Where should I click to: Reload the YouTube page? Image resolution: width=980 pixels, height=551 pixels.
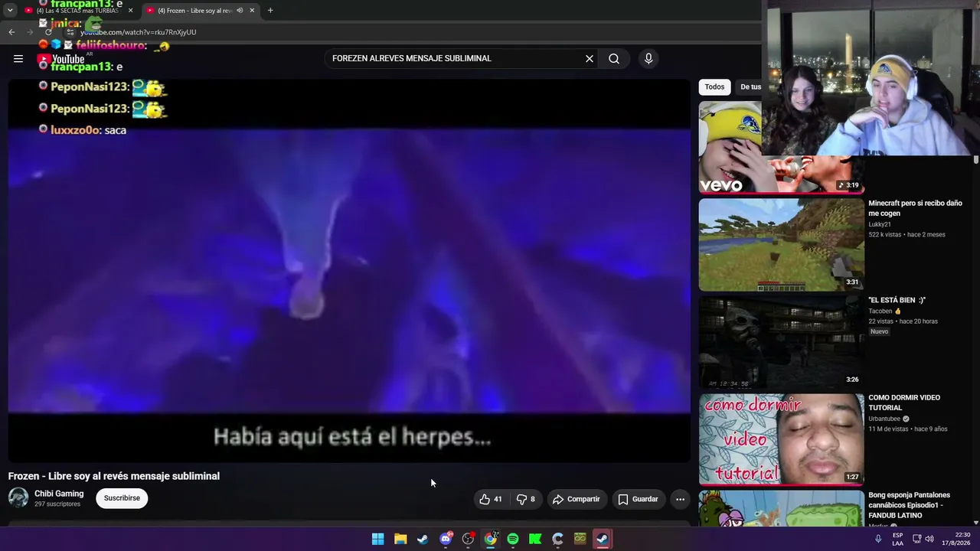48,32
